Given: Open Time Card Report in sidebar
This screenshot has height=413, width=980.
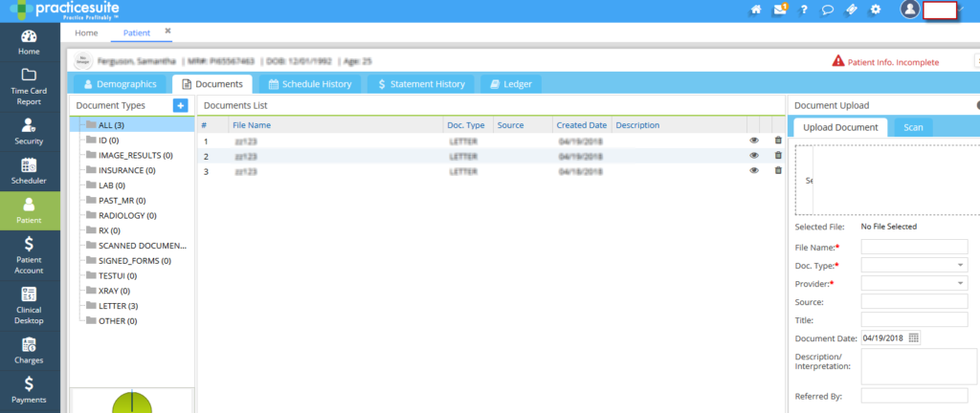Looking at the screenshot, I should click(29, 86).
